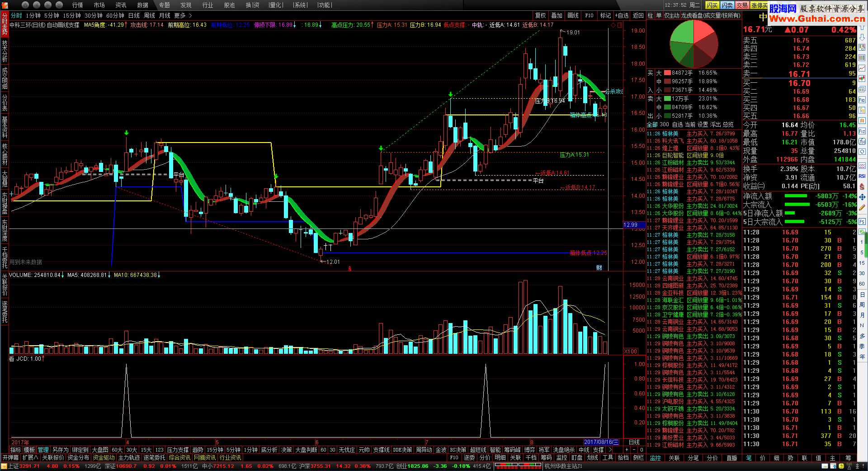The width and height of the screenshot is (868, 471).
Task: Click 返回 return button
Action: [638, 15]
